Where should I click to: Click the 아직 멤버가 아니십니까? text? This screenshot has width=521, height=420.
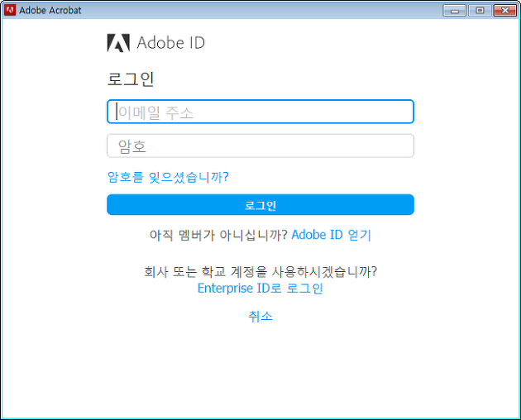tap(218, 235)
